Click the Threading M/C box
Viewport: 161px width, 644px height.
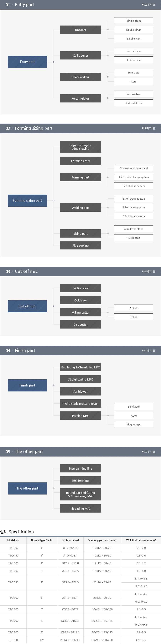click(x=80, y=508)
